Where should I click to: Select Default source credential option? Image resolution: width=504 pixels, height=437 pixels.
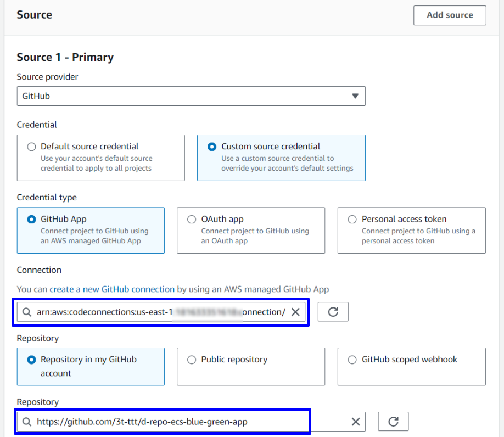32,147
